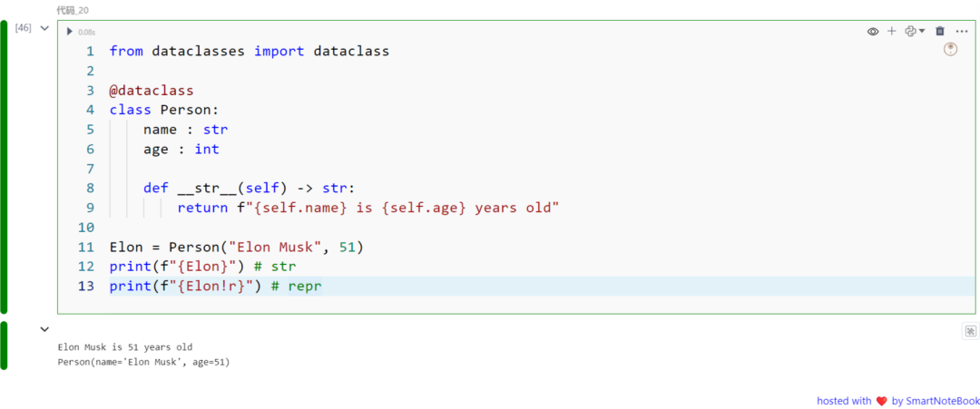
Task: Click line number 10 in gutter
Action: tap(86, 228)
